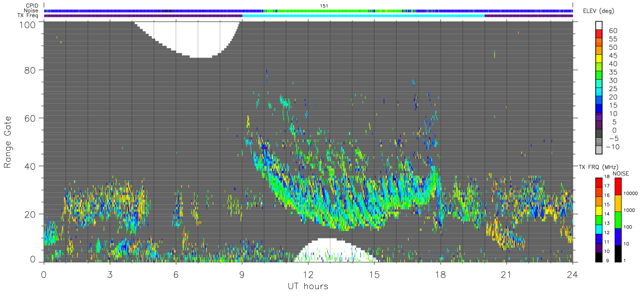Click the 3 tick on the UT hours axis
The image size is (644, 297).
pyautogui.click(x=110, y=274)
